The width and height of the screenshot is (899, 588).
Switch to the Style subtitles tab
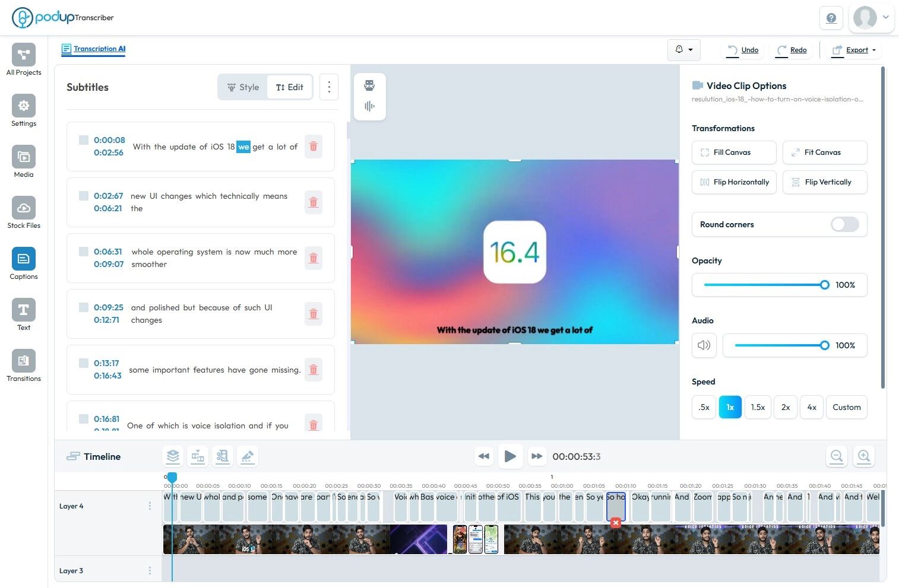tap(243, 87)
